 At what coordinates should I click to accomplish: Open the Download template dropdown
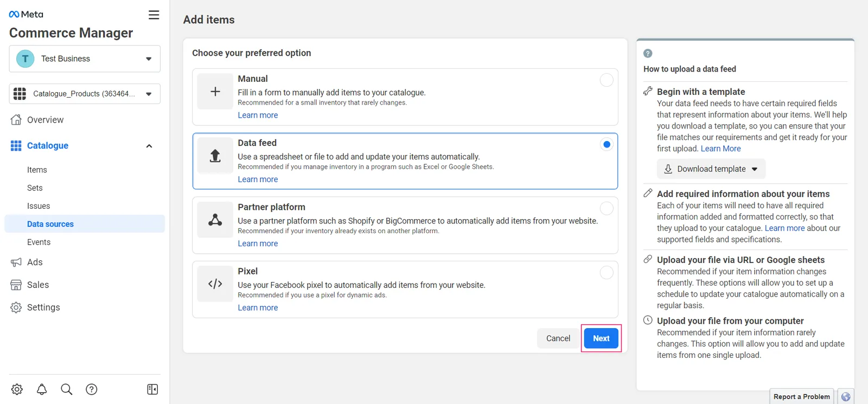[x=711, y=169]
